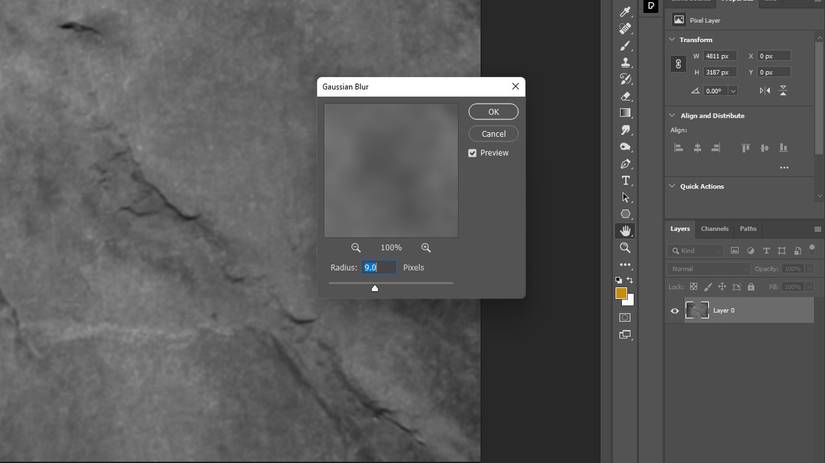Image resolution: width=825 pixels, height=463 pixels.
Task: Select the Brush tool
Action: click(x=625, y=46)
